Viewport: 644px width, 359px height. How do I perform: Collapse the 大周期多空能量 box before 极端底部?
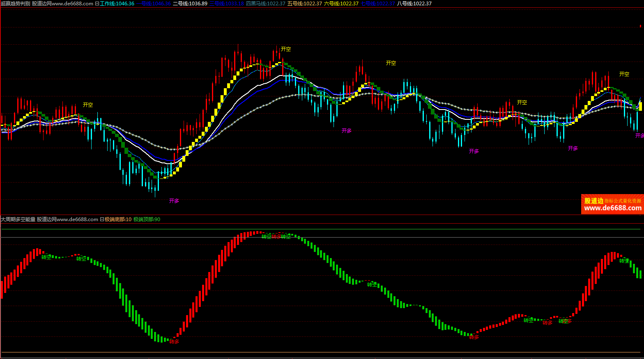[x=102, y=220]
